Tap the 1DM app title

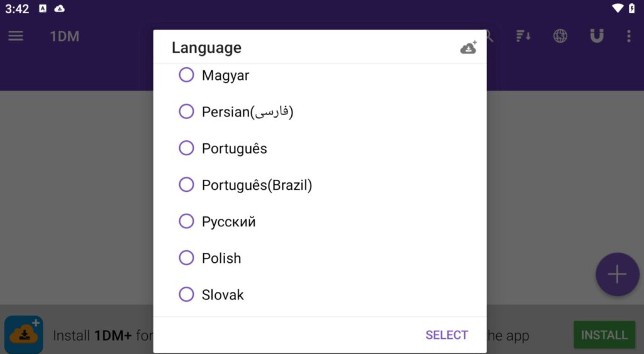pyautogui.click(x=65, y=36)
